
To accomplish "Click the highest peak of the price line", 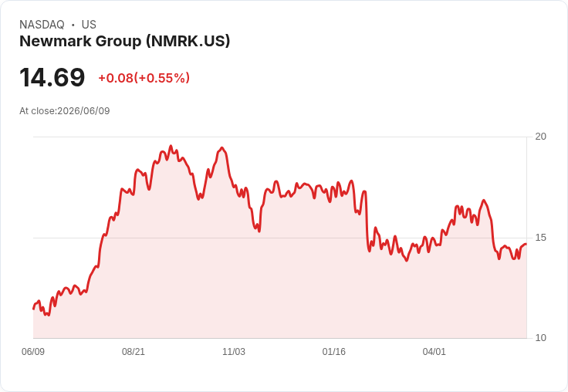I will [x=171, y=146].
